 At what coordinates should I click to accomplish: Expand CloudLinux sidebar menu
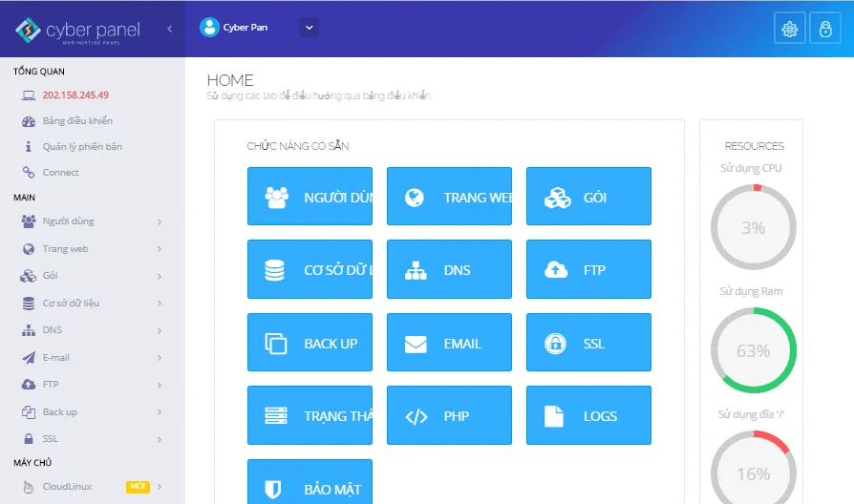[92, 487]
